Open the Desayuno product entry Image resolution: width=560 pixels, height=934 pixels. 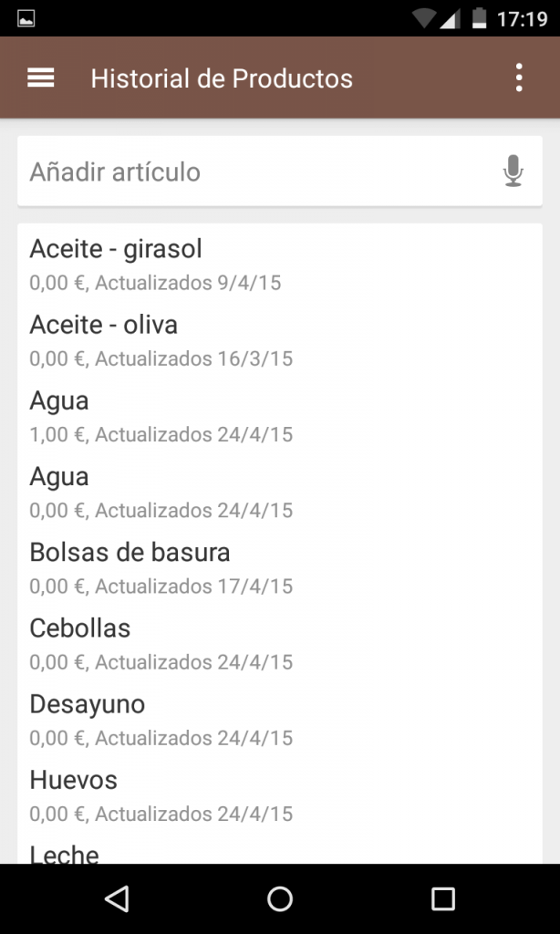point(280,720)
